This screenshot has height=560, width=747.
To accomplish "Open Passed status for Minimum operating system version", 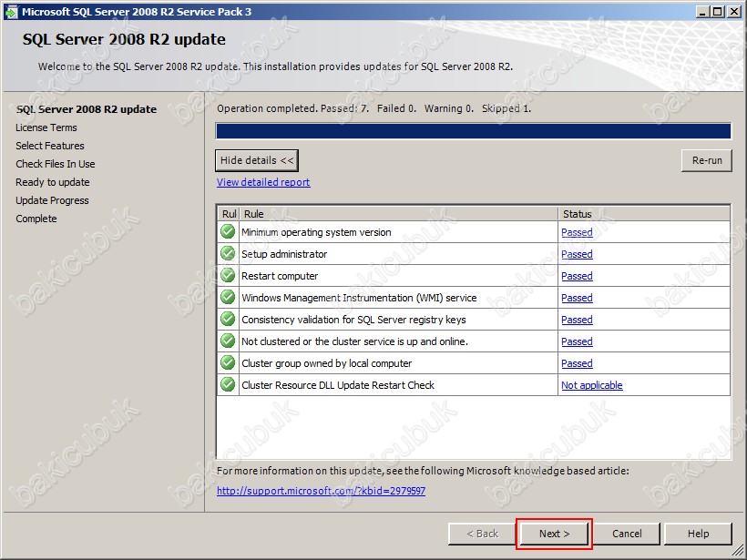I will coord(577,232).
